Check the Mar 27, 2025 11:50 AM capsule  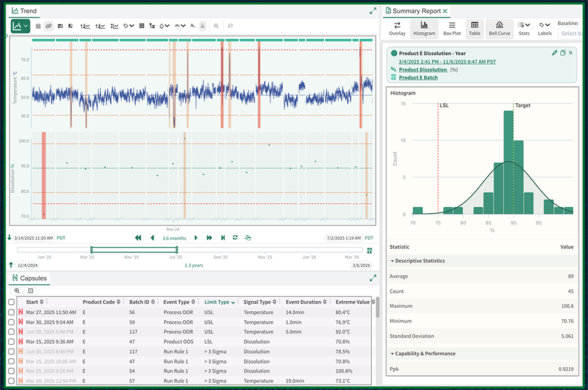pos(11,312)
